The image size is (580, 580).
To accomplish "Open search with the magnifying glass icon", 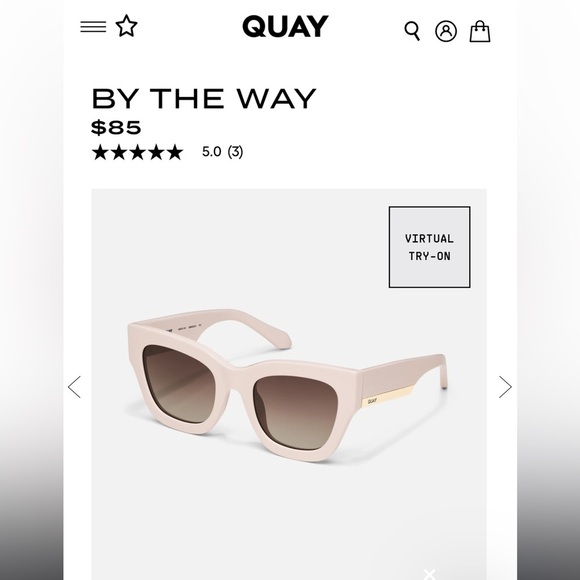I will tap(412, 31).
